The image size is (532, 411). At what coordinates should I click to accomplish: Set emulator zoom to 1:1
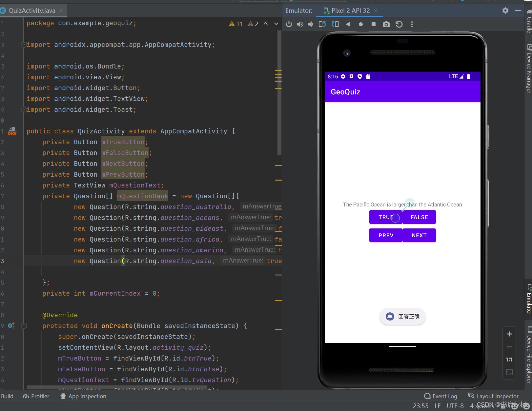[x=509, y=360]
